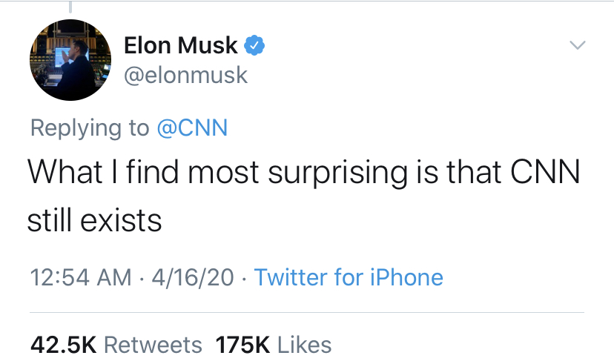Expand the tweet options chevron
The height and width of the screenshot is (364, 614).
(576, 46)
